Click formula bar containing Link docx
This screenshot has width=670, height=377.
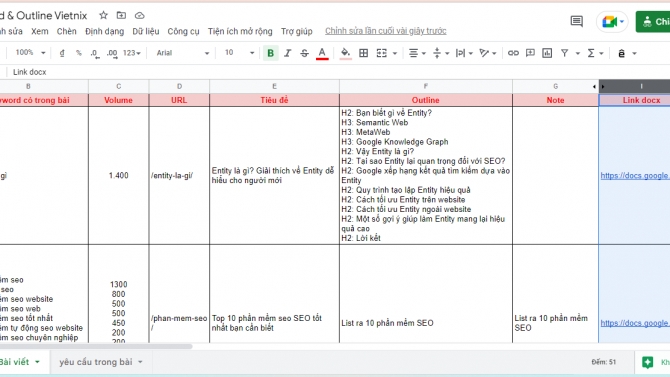coord(338,72)
